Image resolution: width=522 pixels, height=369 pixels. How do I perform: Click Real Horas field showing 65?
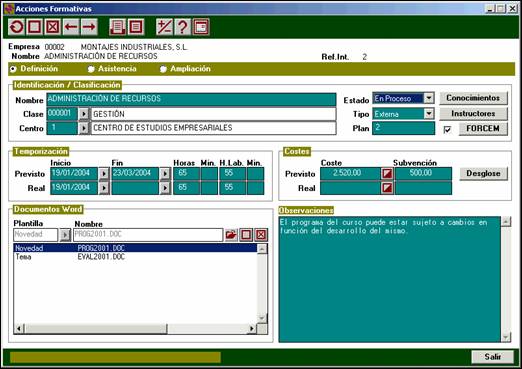point(186,188)
